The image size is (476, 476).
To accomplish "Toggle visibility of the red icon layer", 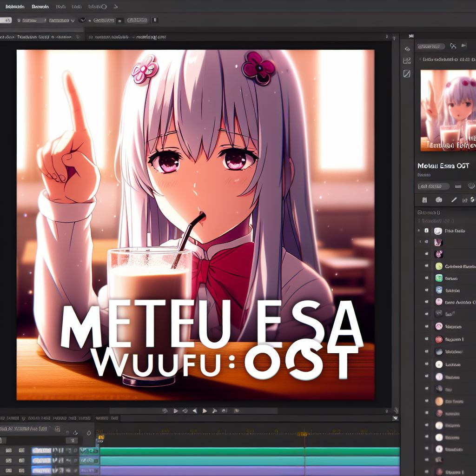I will point(427,339).
